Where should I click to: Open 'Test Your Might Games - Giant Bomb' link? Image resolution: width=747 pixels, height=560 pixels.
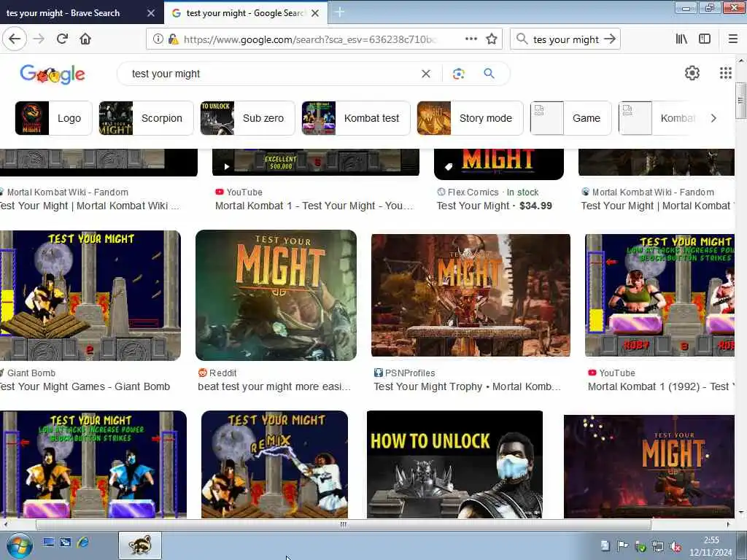85,386
